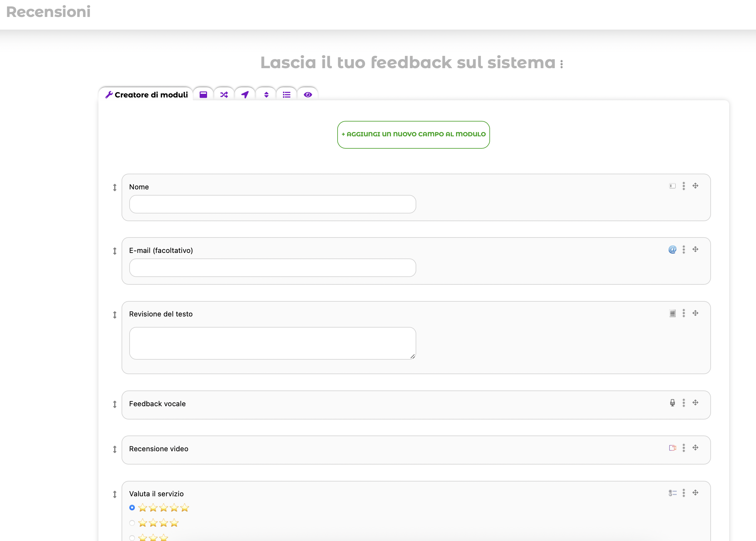Viewport: 756px width, 541px height.
Task: Open the up-down sort icon tab
Action: tap(266, 95)
